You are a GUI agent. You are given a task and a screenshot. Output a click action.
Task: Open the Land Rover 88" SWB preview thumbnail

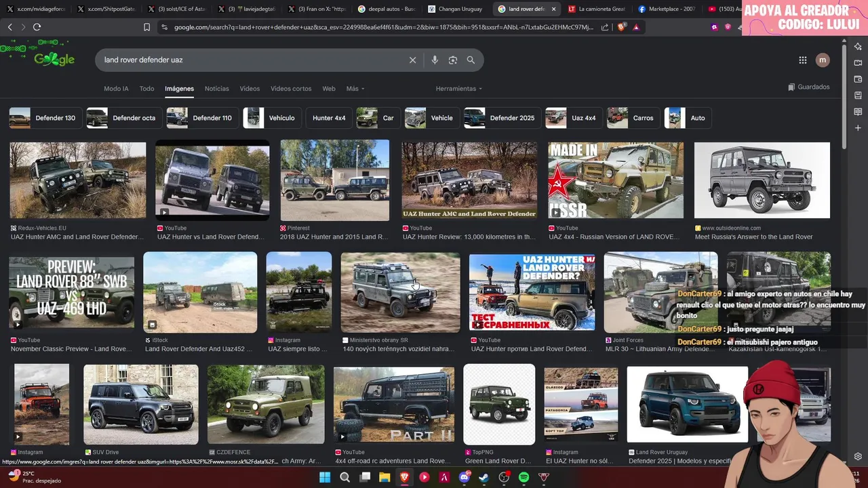click(71, 293)
